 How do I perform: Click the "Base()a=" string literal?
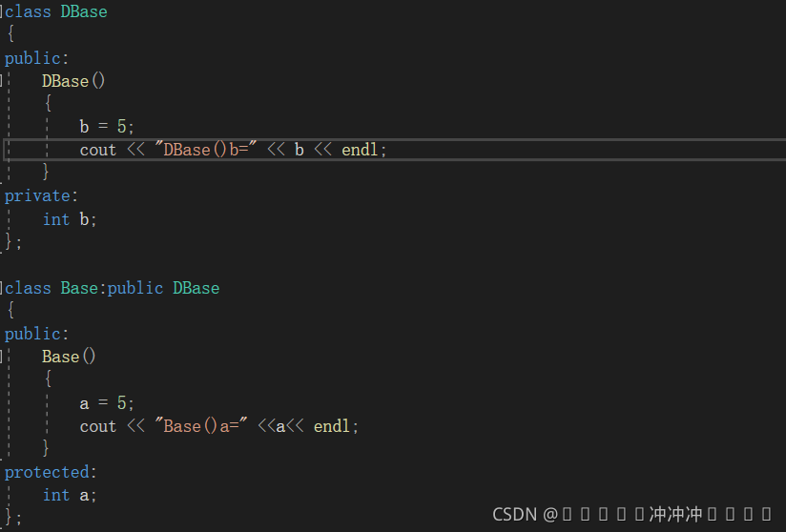click(x=201, y=426)
